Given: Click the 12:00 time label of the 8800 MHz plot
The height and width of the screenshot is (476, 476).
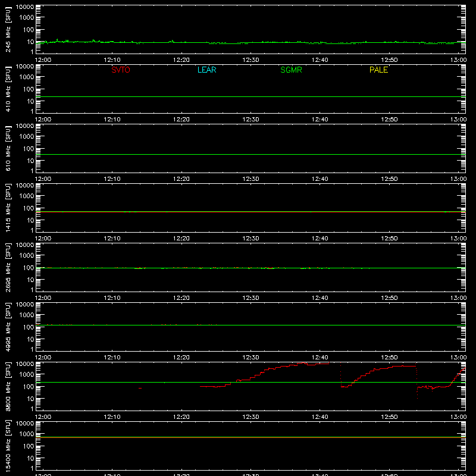Looking at the screenshot, I should coord(43,417).
